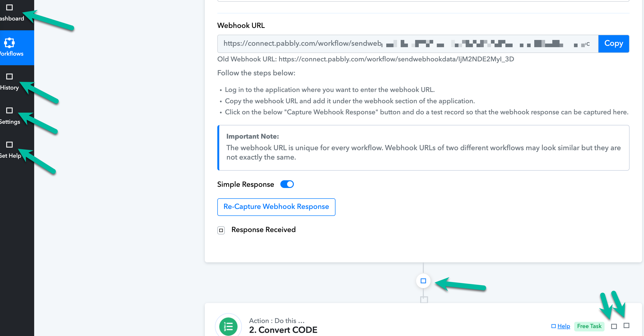Open the Settings sidebar icon

click(9, 110)
